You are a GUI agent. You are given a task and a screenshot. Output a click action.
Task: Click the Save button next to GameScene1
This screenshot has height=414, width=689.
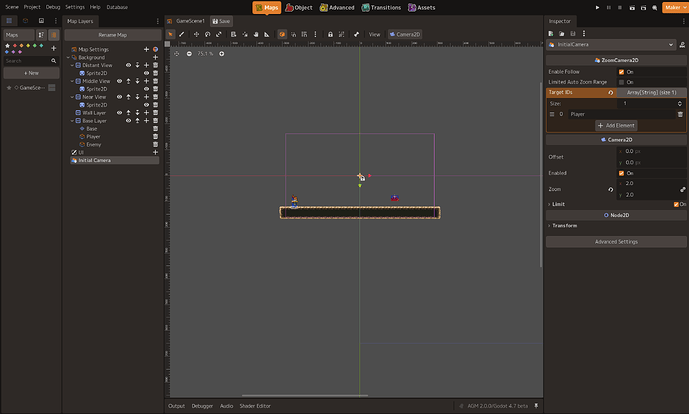[x=221, y=21]
